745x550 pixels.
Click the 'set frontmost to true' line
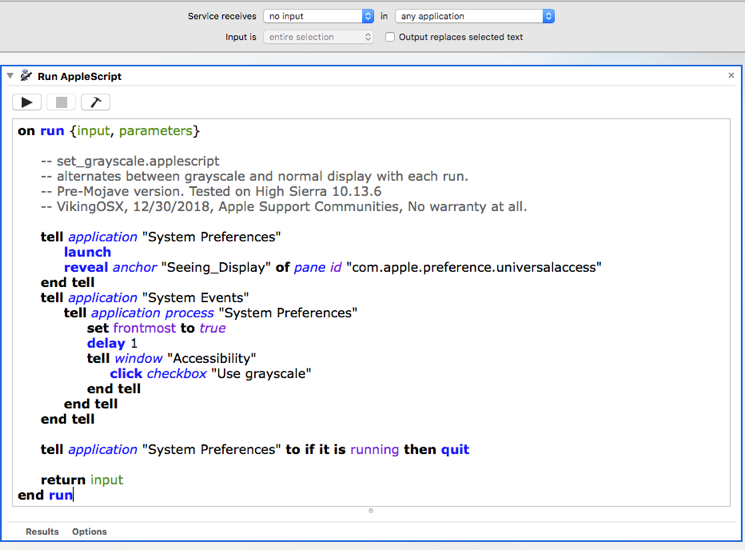pos(156,328)
